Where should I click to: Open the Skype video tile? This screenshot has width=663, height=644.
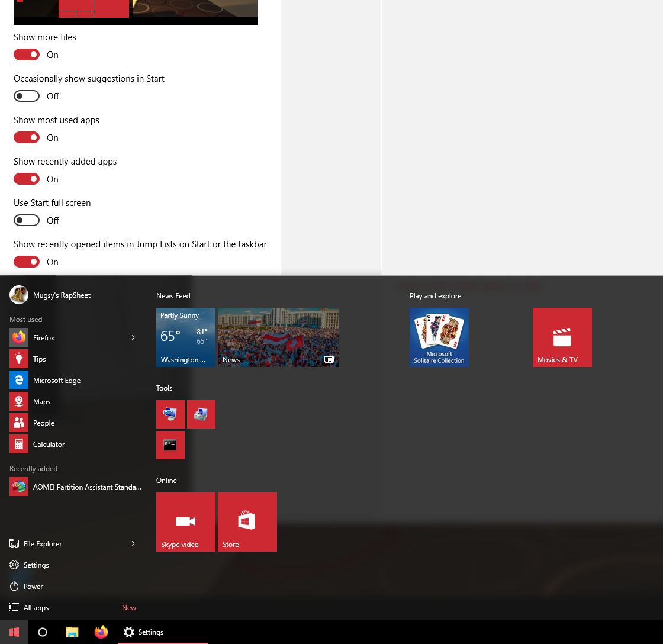[186, 522]
